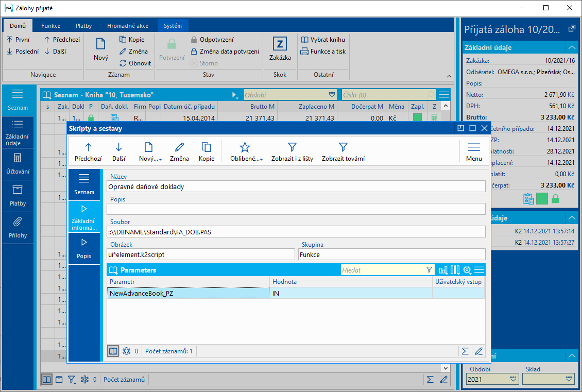The image size is (582, 392).
Task: Collapse the Základní údaje panel section
Action: pos(571,47)
